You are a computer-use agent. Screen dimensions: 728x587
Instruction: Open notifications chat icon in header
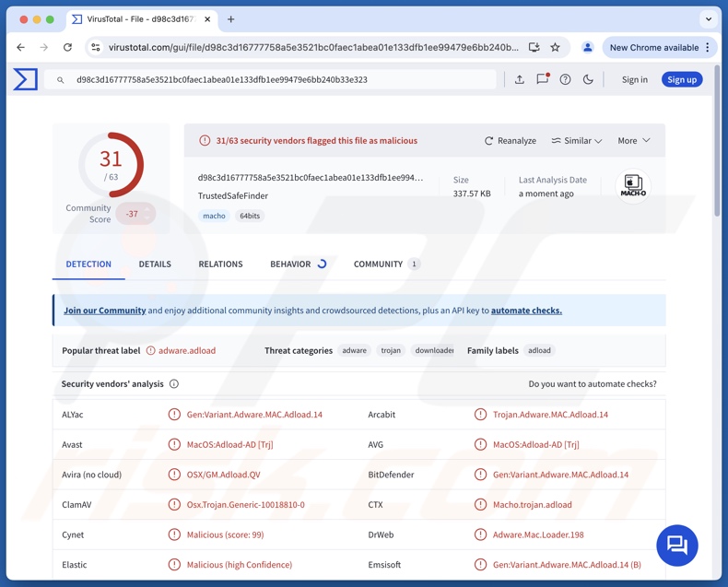pyautogui.click(x=542, y=79)
